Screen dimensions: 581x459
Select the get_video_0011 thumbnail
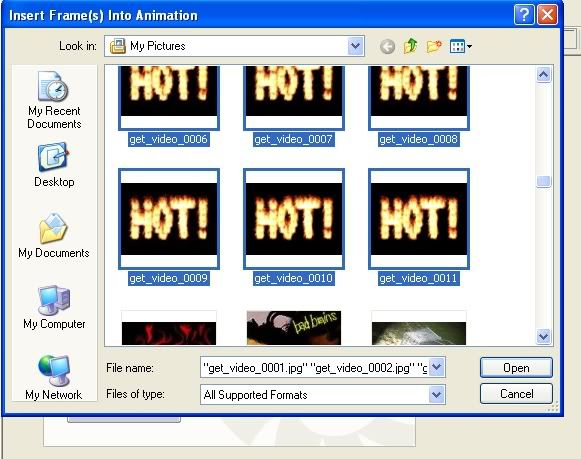coord(419,219)
